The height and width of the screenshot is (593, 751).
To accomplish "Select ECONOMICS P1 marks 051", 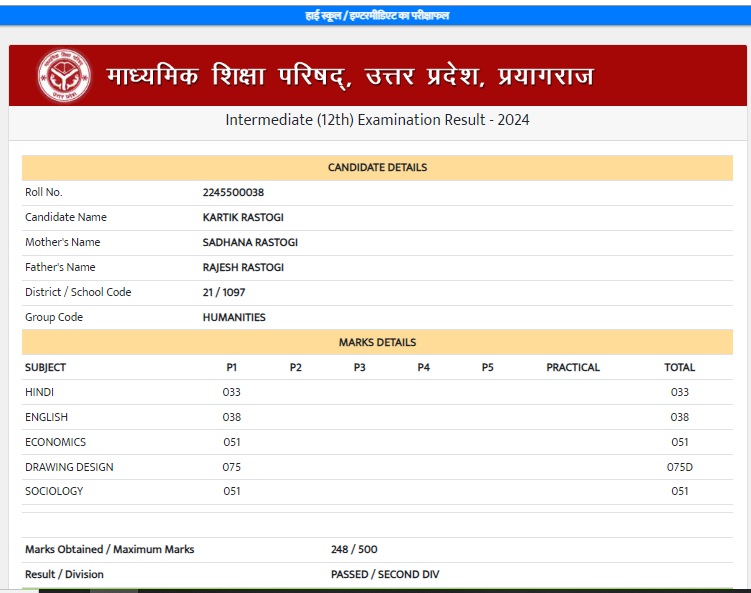I will click(x=231, y=442).
